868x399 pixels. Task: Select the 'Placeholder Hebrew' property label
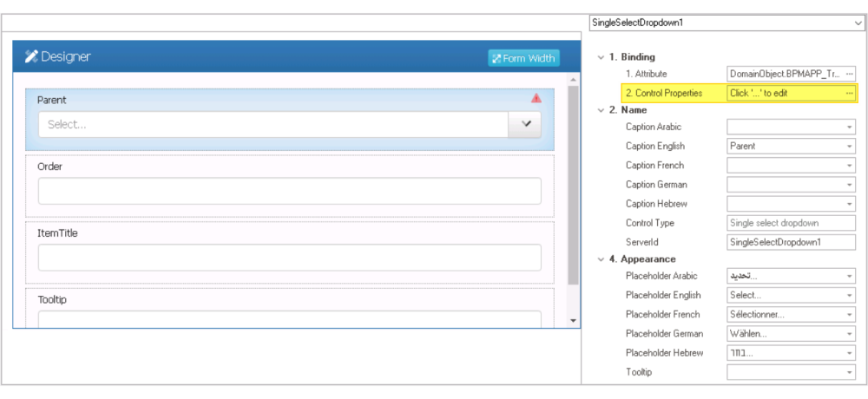pos(664,353)
